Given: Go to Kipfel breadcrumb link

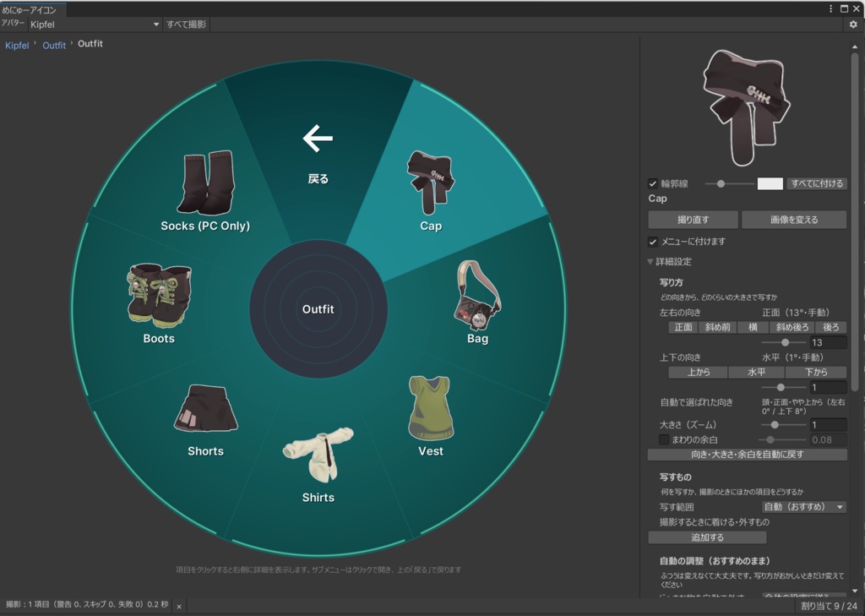Looking at the screenshot, I should point(17,46).
